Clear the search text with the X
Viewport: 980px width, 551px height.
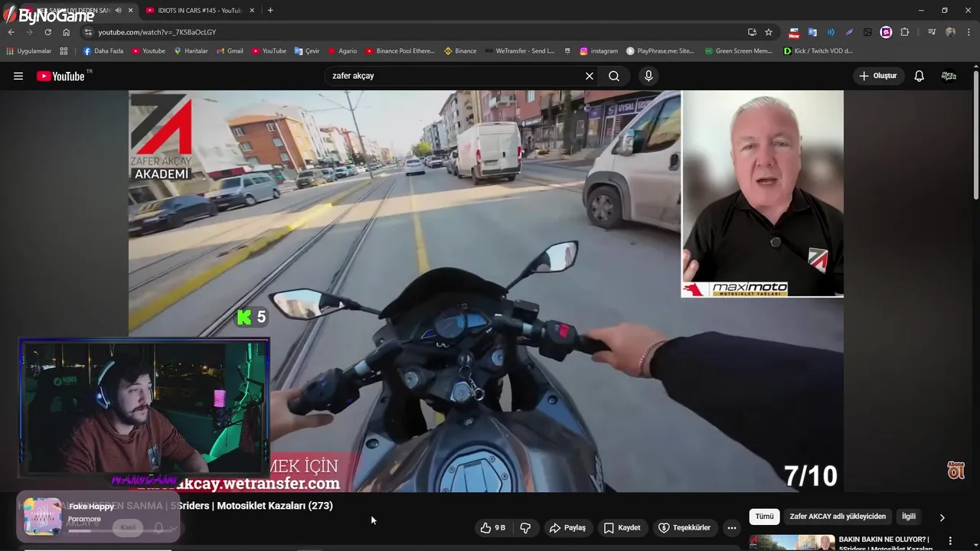click(590, 76)
